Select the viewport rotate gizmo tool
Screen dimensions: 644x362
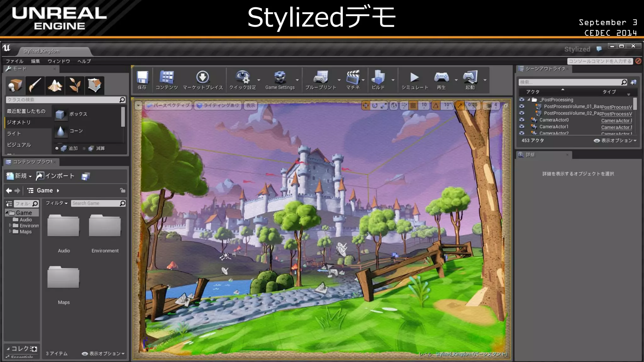coord(375,106)
